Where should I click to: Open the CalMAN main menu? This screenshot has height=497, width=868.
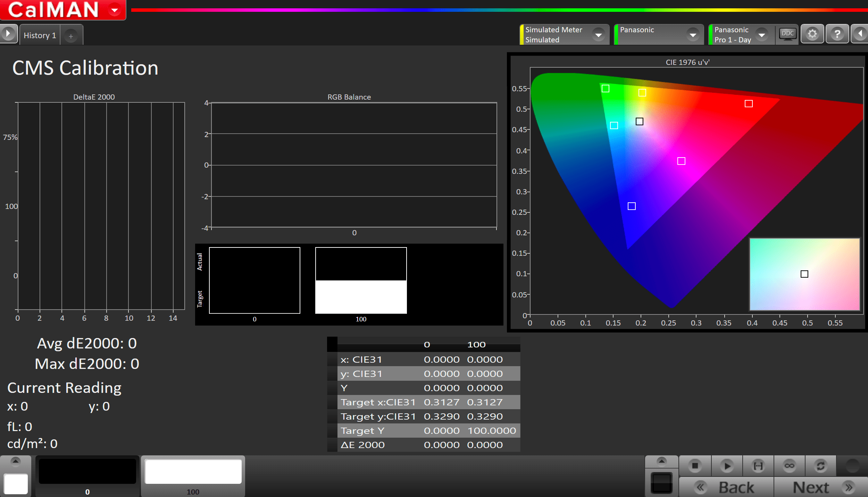[x=114, y=10]
